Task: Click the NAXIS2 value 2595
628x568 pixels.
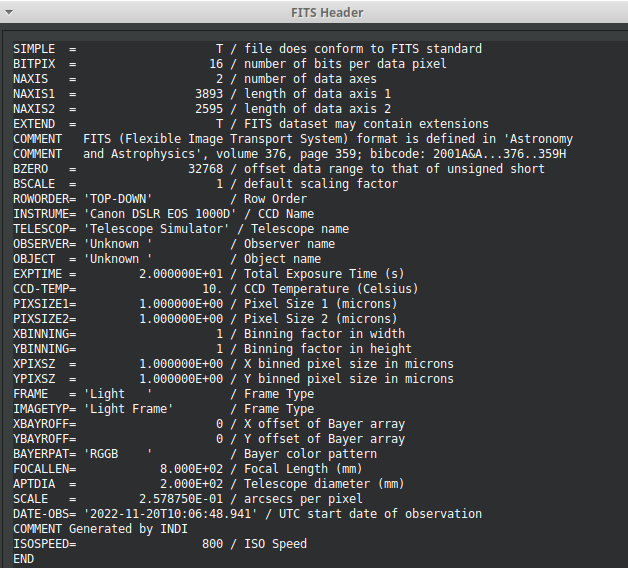Action: point(208,109)
